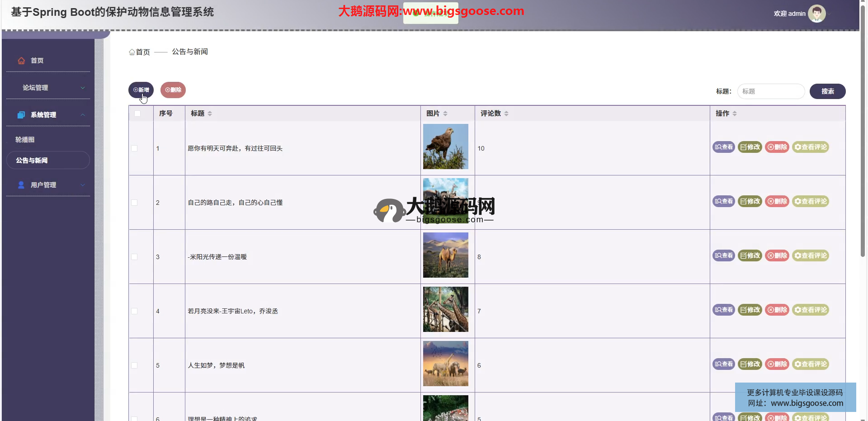Click the 搜索 search button
868x421 pixels.
point(827,91)
